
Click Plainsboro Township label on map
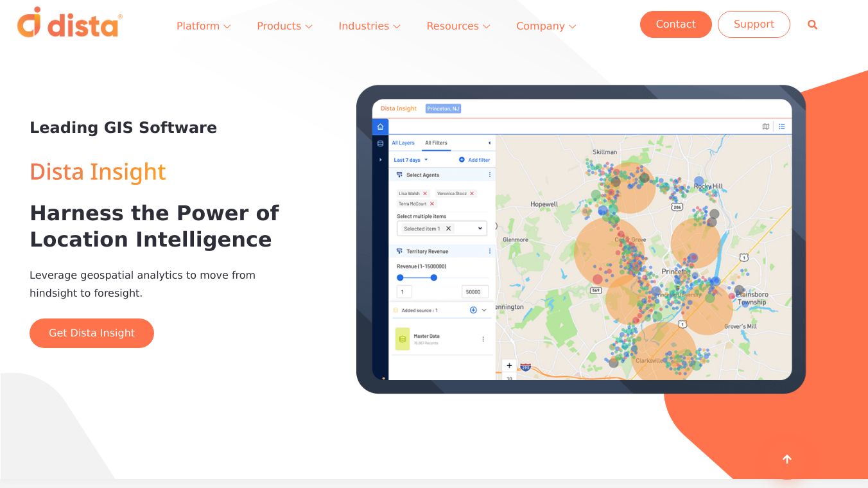(752, 299)
